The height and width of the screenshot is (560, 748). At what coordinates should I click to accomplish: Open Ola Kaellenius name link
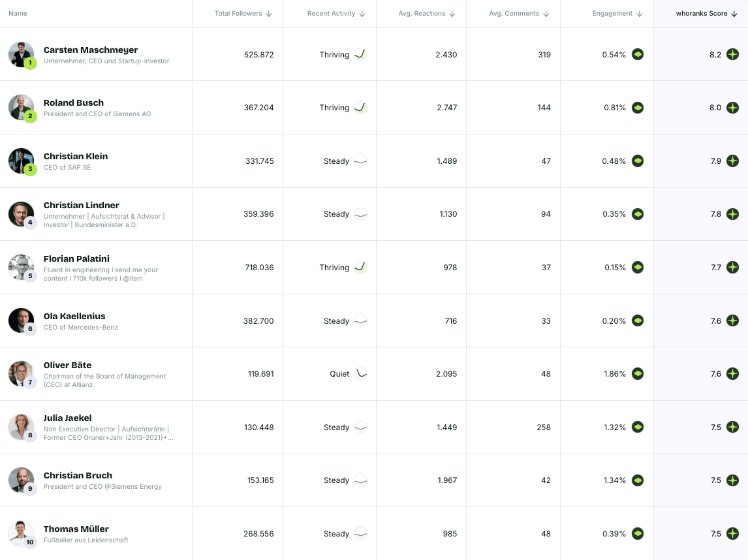(x=74, y=317)
